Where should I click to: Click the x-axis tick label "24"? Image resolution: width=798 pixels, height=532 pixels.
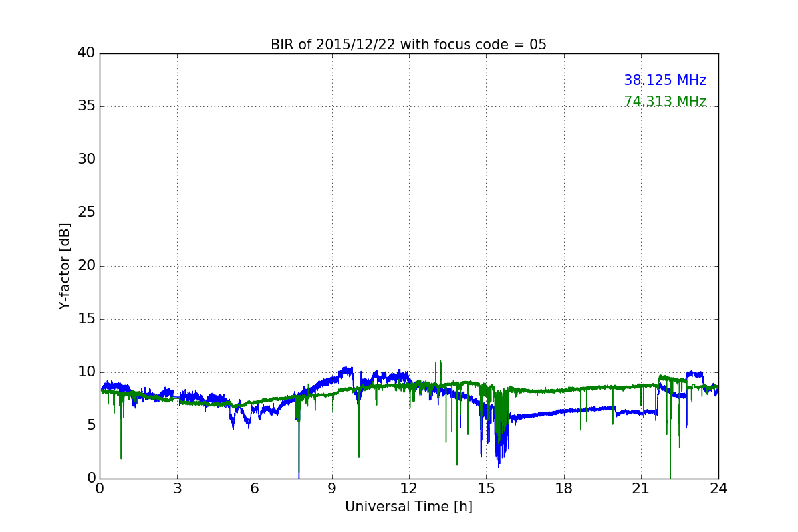tap(718, 488)
